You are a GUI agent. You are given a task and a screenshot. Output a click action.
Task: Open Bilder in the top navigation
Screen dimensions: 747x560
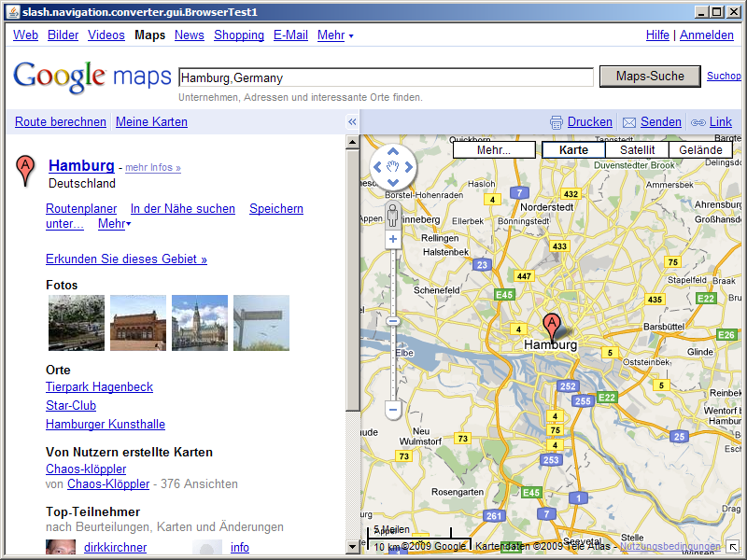[63, 35]
